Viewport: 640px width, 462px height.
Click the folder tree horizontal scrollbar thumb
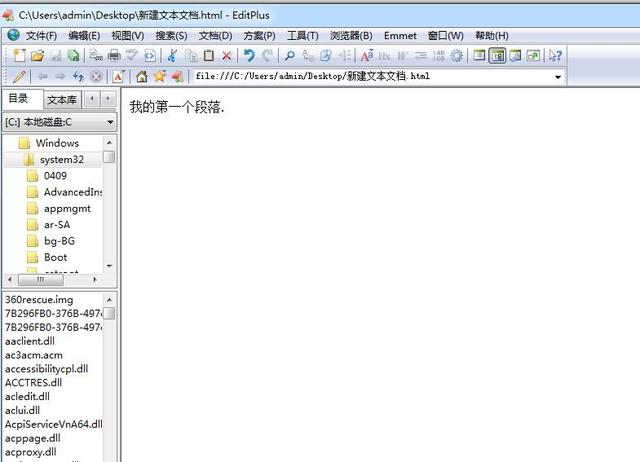(41, 280)
